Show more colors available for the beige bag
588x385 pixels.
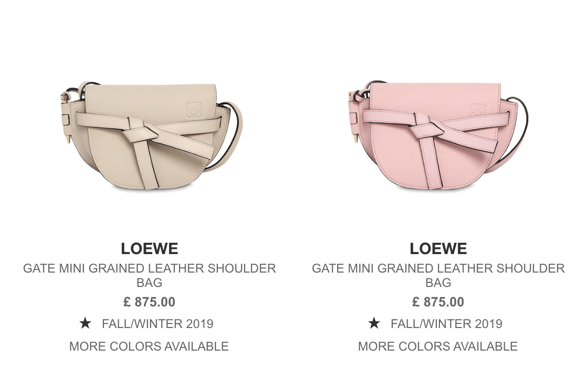(149, 346)
